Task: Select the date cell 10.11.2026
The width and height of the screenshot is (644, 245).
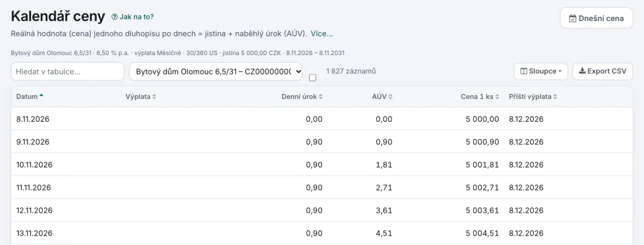Action: click(35, 165)
